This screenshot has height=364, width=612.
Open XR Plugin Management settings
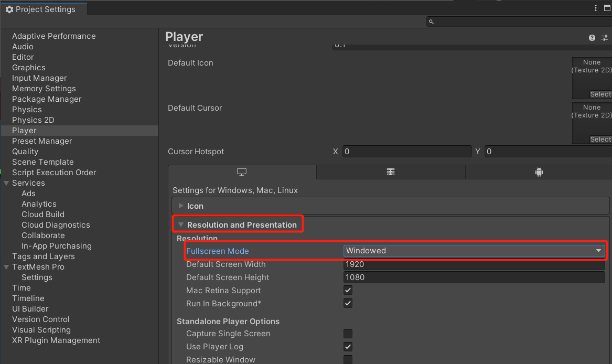[56, 341]
